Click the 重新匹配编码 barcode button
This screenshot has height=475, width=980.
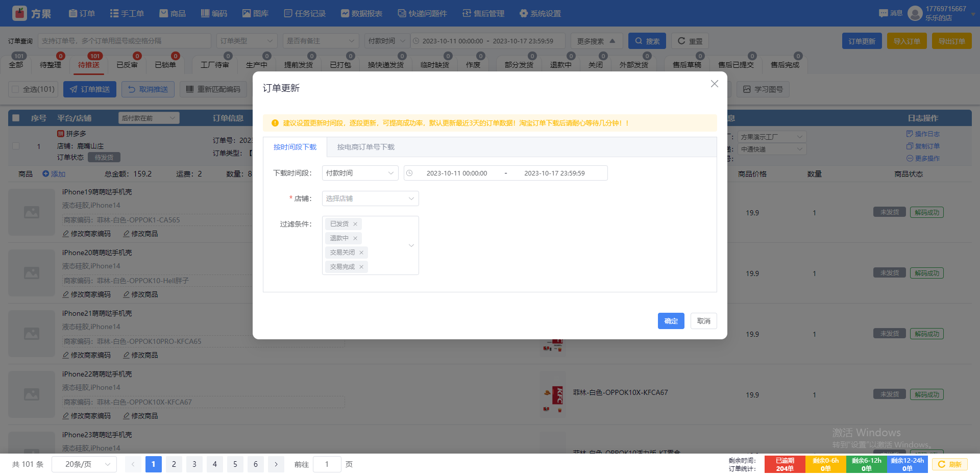[x=213, y=89]
